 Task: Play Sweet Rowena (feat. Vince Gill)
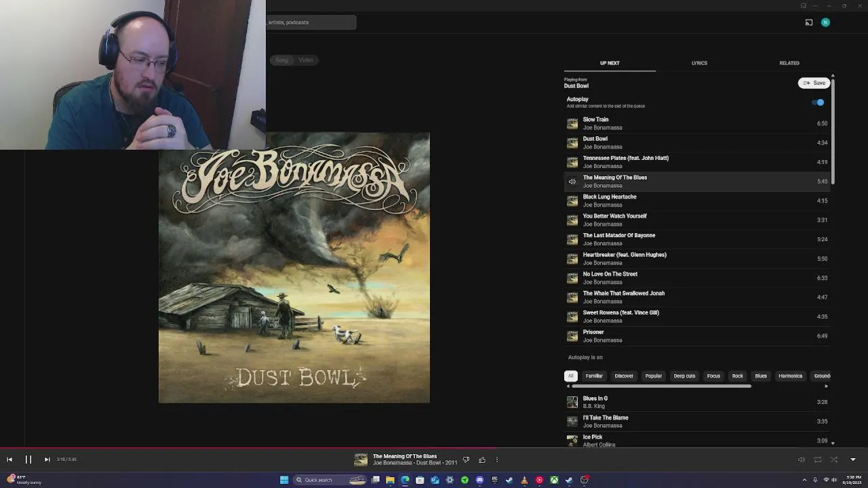(697, 317)
